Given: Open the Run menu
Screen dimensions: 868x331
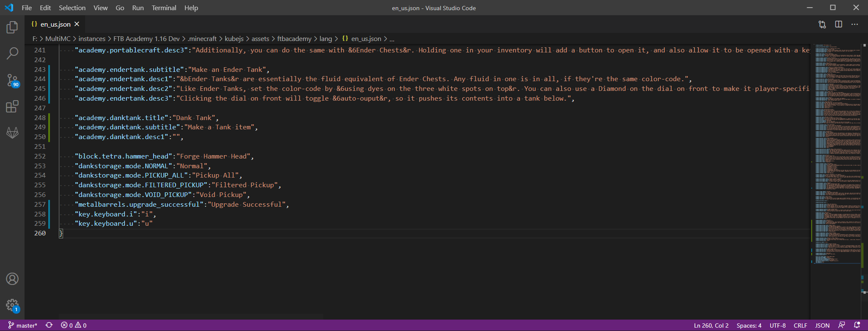Looking at the screenshot, I should pyautogui.click(x=138, y=8).
